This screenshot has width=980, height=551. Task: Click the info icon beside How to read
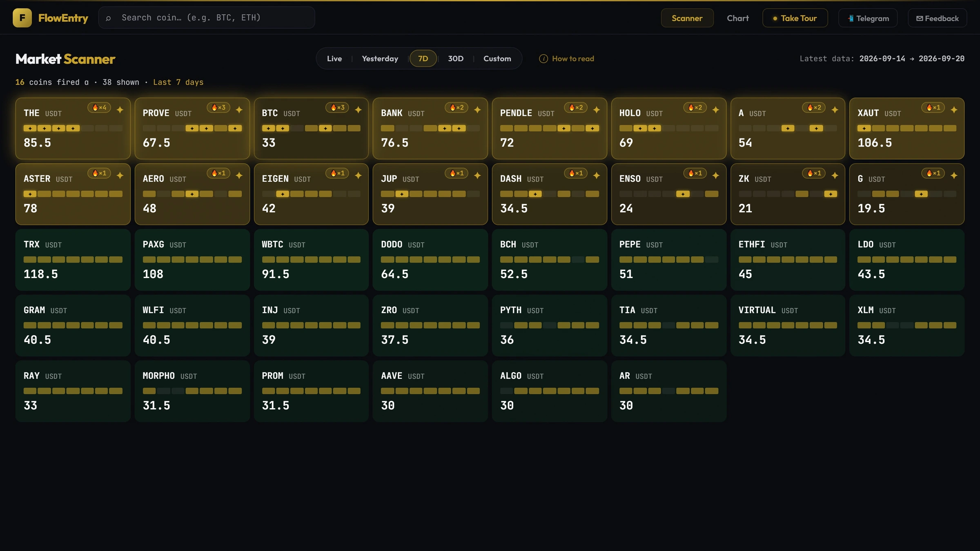543,59
